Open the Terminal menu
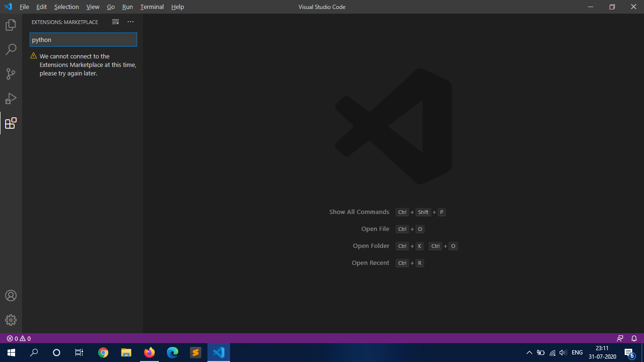 coord(152,7)
